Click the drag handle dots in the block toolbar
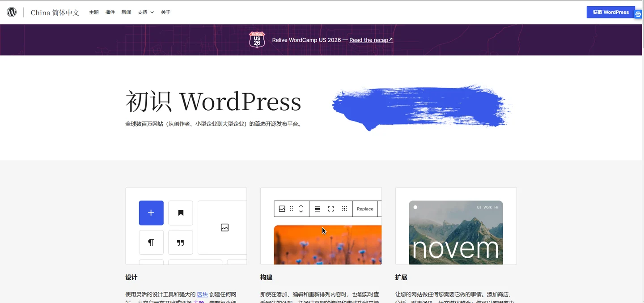 (x=292, y=209)
